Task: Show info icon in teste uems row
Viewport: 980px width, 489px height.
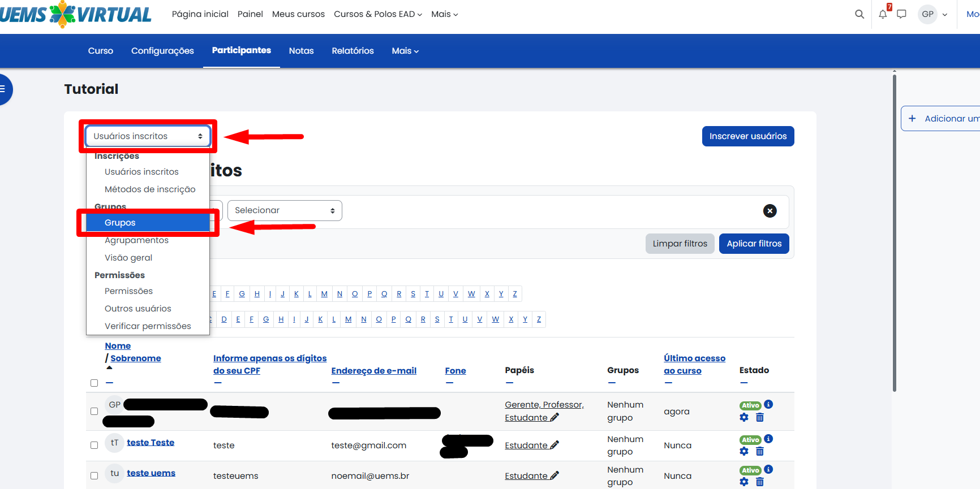Action: [768, 469]
